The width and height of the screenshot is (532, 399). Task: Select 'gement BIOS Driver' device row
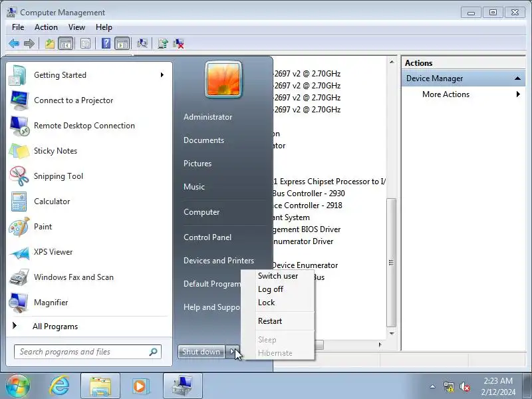tap(307, 229)
